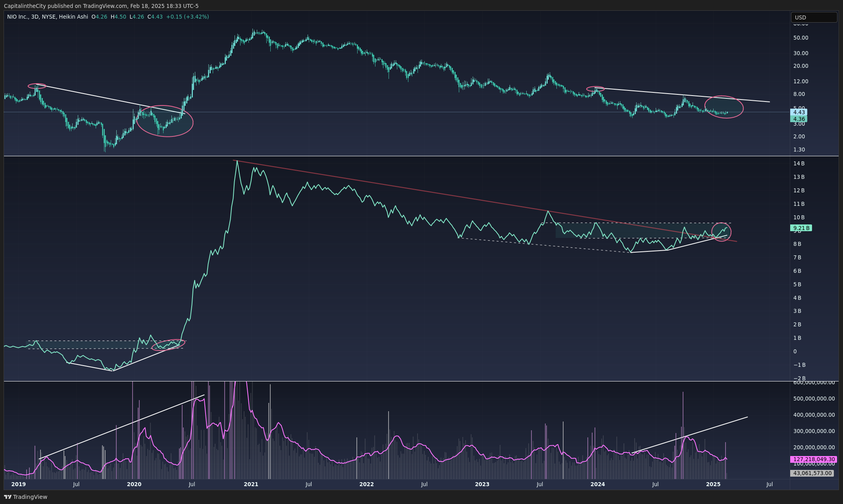Click the 30.00 price axis label
This screenshot has width=843, height=504.
(801, 53)
